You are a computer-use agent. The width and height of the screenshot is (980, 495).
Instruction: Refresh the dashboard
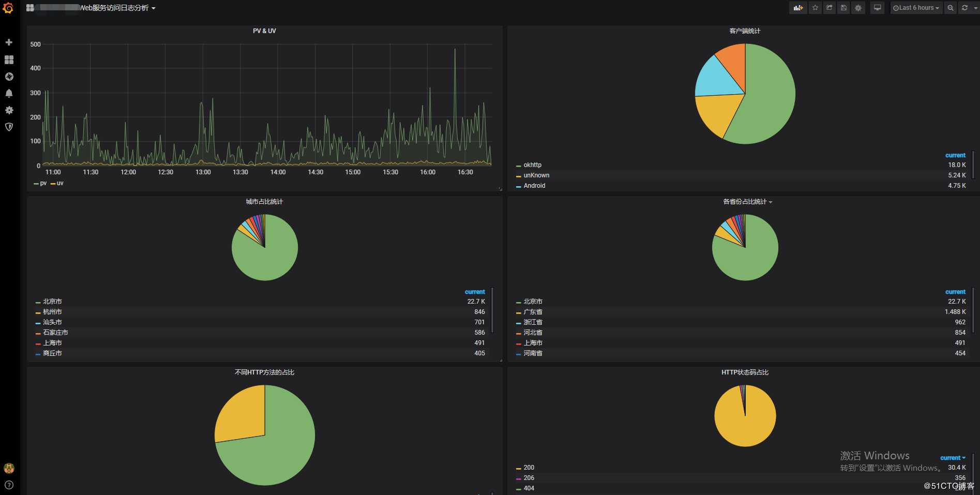coord(964,8)
